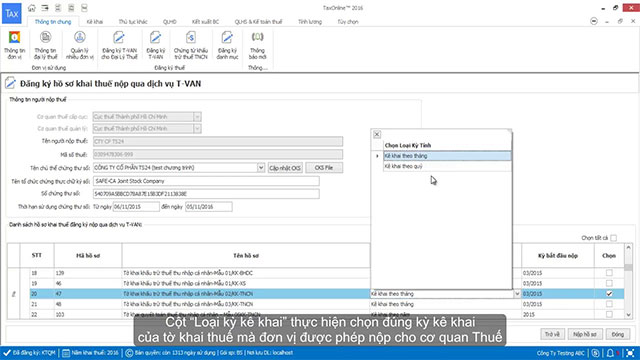Image resolution: width=640 pixels, height=360 pixels.
Task: Click CKS File button
Action: [324, 168]
